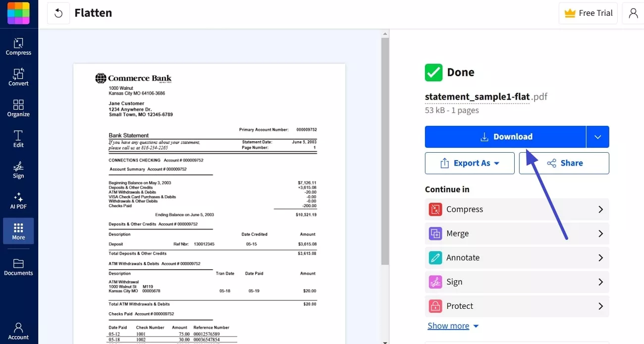Click the colorful app logo
The height and width of the screenshot is (344, 644).
(18, 13)
